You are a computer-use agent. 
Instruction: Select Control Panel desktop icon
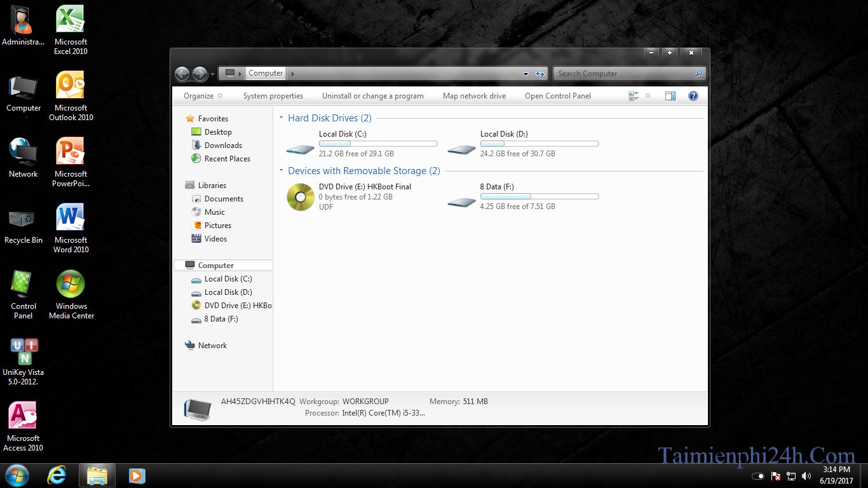23,294
